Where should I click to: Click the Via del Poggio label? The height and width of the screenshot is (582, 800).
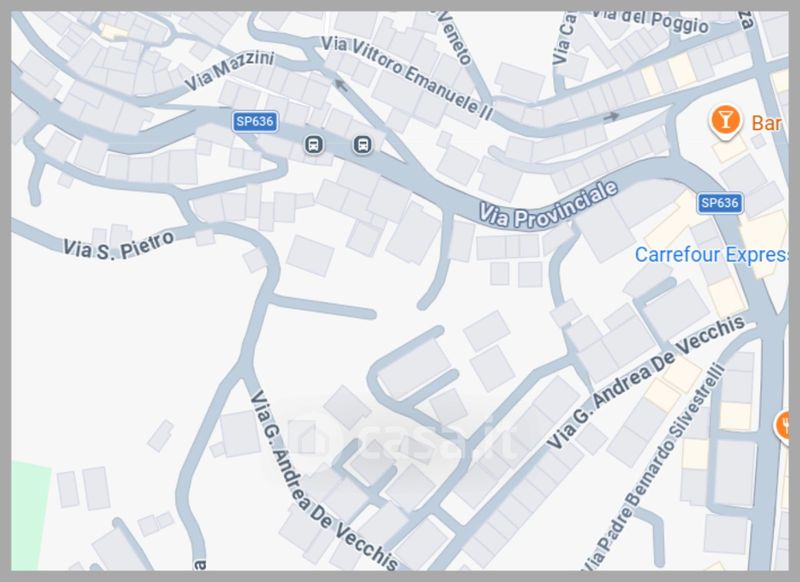coord(650,21)
